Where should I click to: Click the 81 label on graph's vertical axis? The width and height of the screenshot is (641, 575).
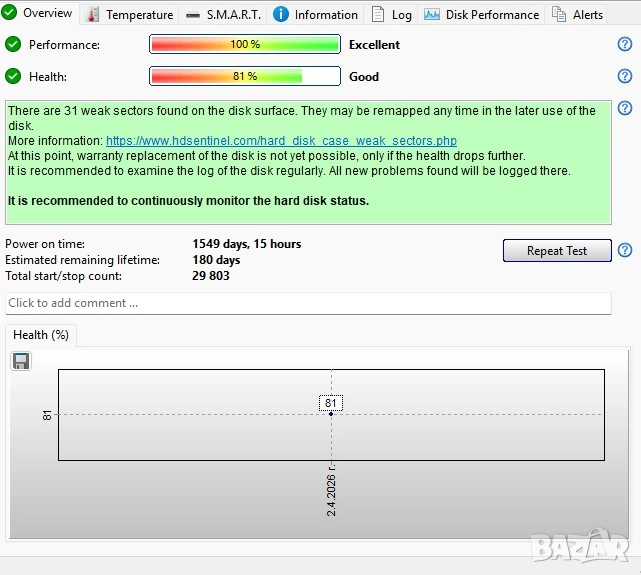pyautogui.click(x=47, y=415)
